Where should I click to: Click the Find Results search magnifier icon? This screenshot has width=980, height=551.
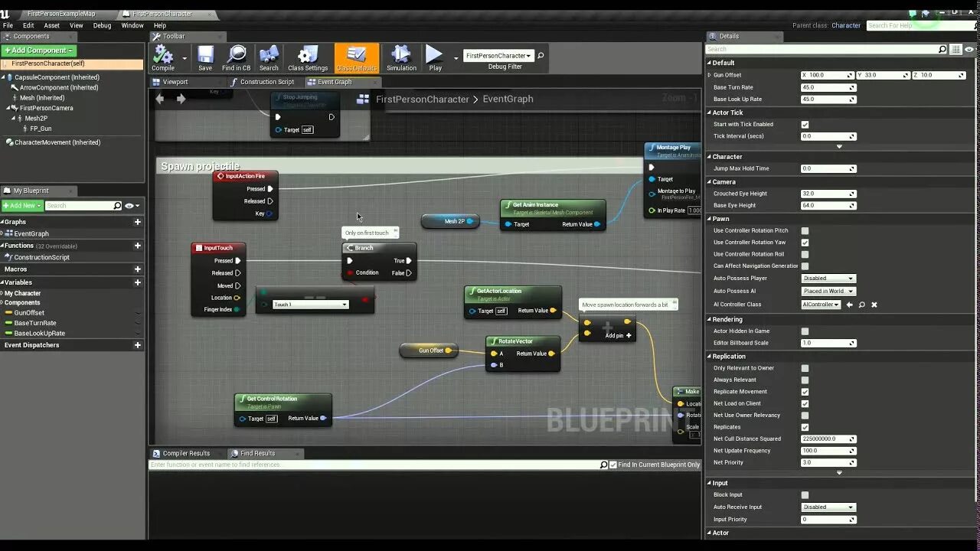coord(603,465)
